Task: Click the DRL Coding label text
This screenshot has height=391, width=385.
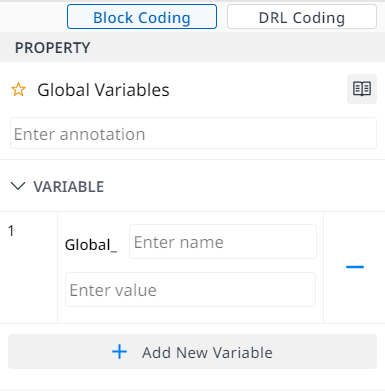Action: [302, 18]
